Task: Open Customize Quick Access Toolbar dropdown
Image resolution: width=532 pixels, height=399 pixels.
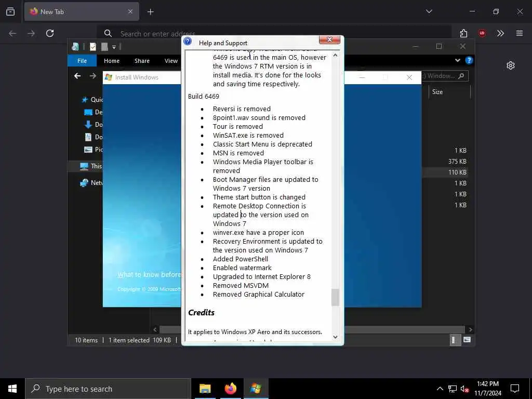Action: tap(114, 47)
